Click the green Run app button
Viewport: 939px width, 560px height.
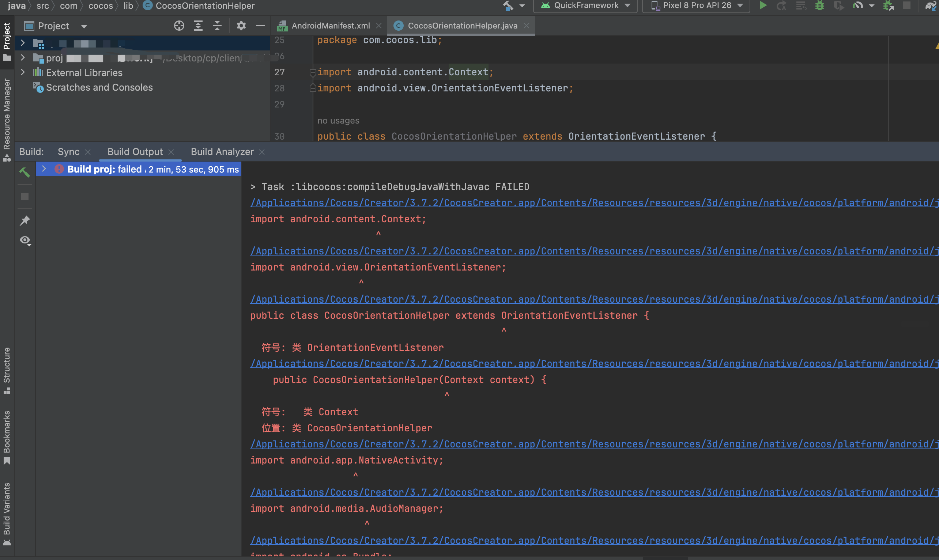click(x=763, y=5)
